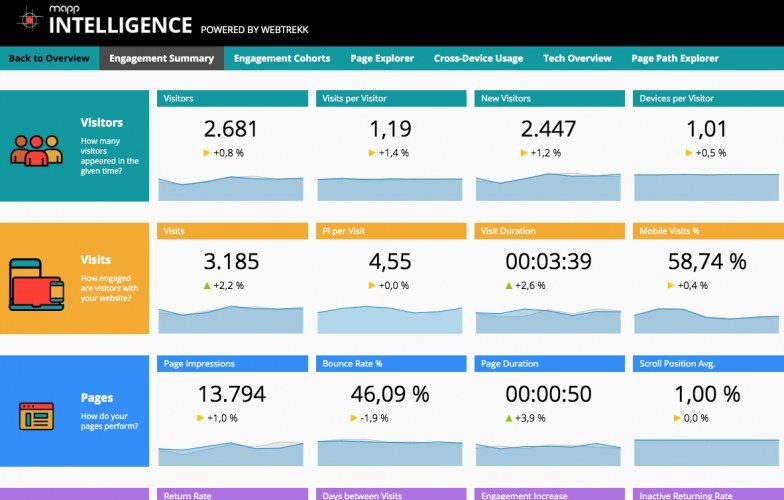Click green trend arrow under Visit Duration

[x=508, y=286]
